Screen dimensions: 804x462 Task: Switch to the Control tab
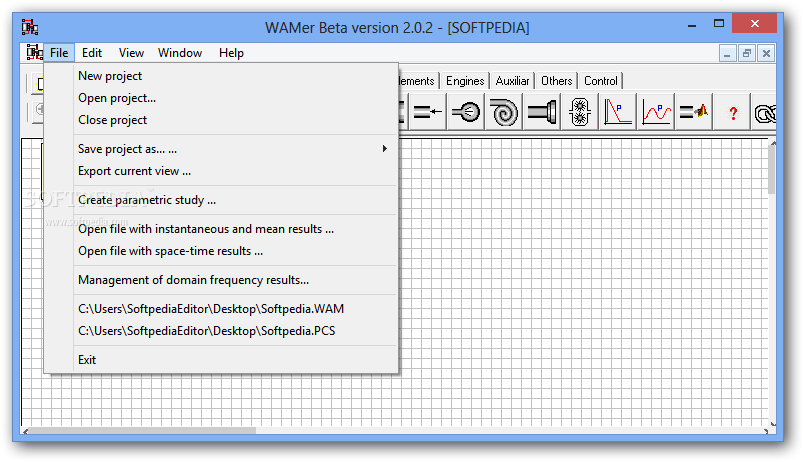click(601, 81)
